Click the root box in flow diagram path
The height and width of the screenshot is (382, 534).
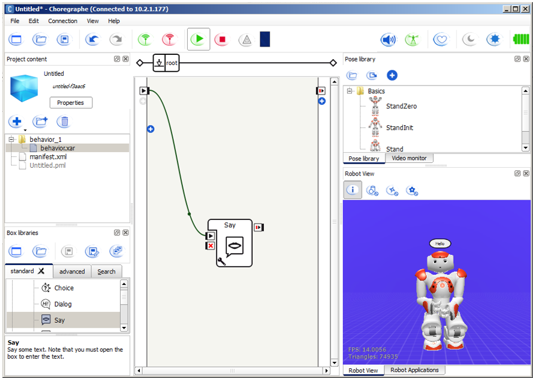(x=166, y=63)
